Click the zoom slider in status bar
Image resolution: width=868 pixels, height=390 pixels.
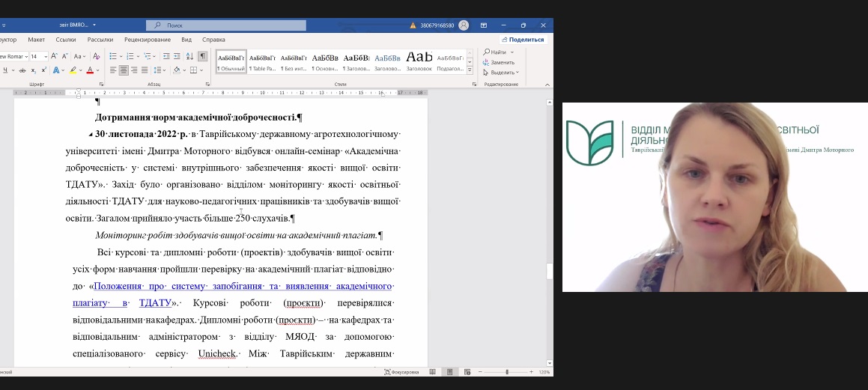tap(507, 372)
